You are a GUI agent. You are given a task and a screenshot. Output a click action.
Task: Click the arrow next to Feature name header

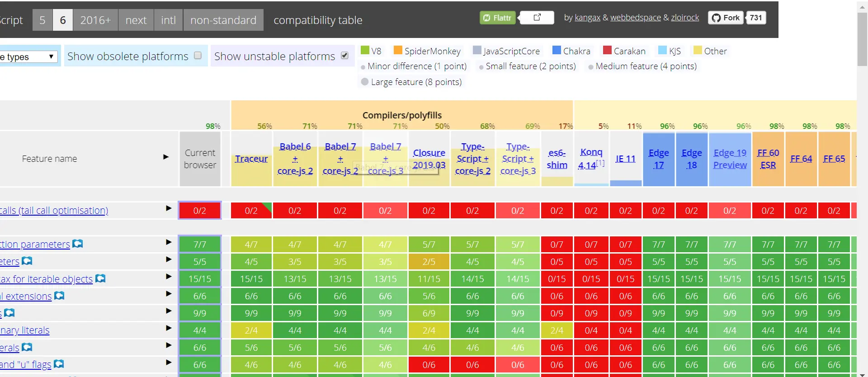(166, 157)
